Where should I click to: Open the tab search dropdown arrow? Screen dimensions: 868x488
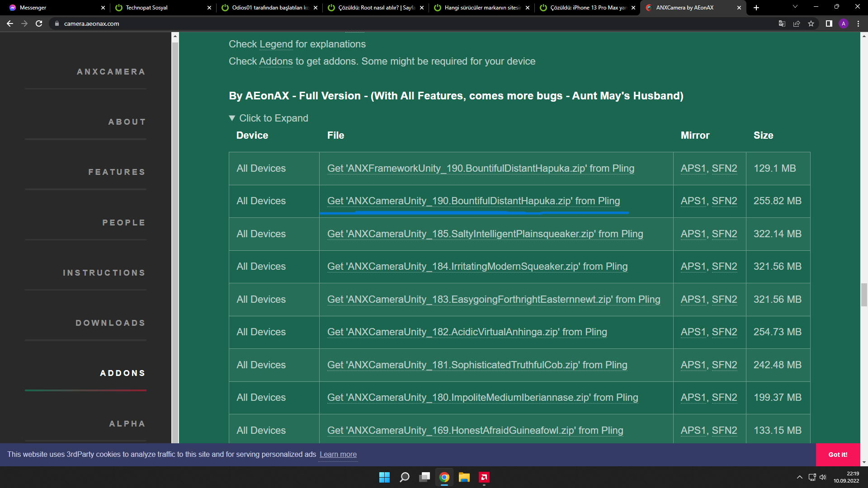(x=795, y=7)
